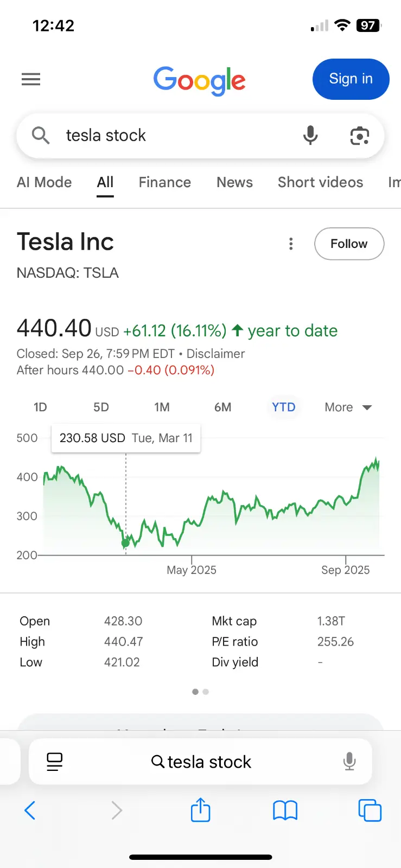Switch to the Finance tab
This screenshot has height=868, width=401.
164,182
